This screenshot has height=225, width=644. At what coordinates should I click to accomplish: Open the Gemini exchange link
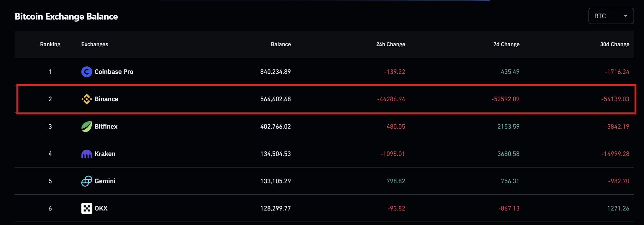[x=105, y=181]
